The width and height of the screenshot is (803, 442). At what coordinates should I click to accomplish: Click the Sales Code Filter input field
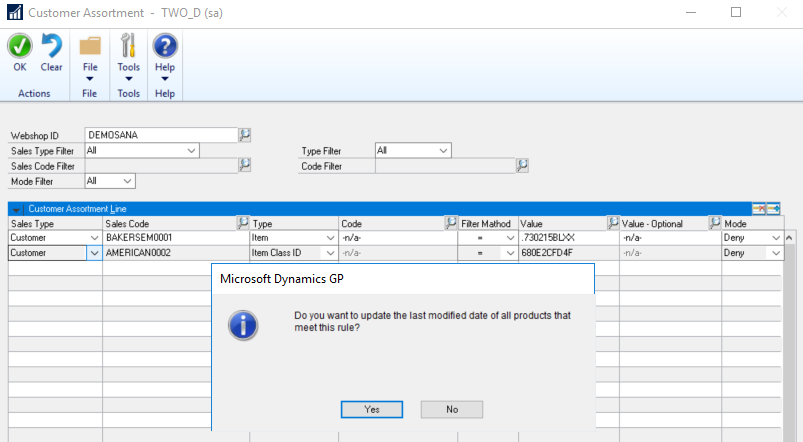(161, 165)
